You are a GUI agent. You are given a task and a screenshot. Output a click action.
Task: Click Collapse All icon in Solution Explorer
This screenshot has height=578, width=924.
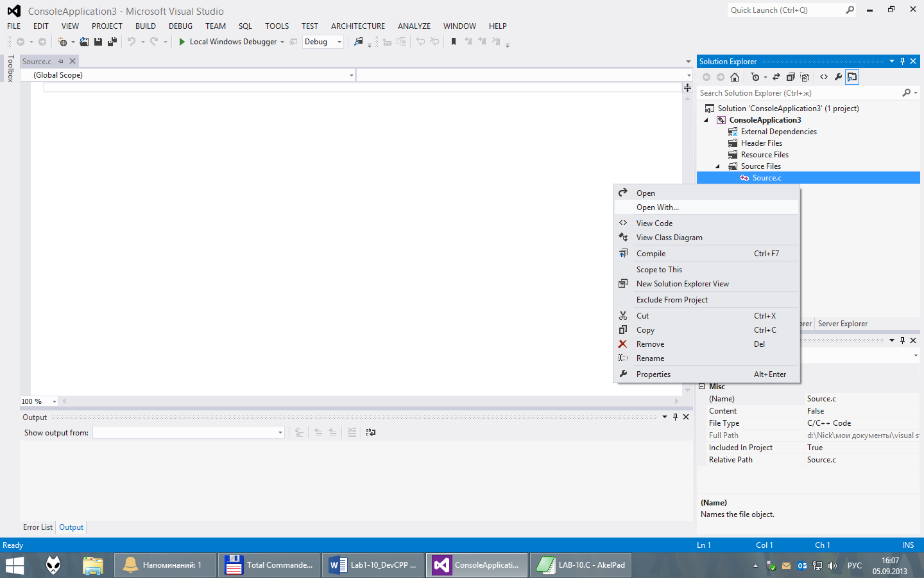791,77
